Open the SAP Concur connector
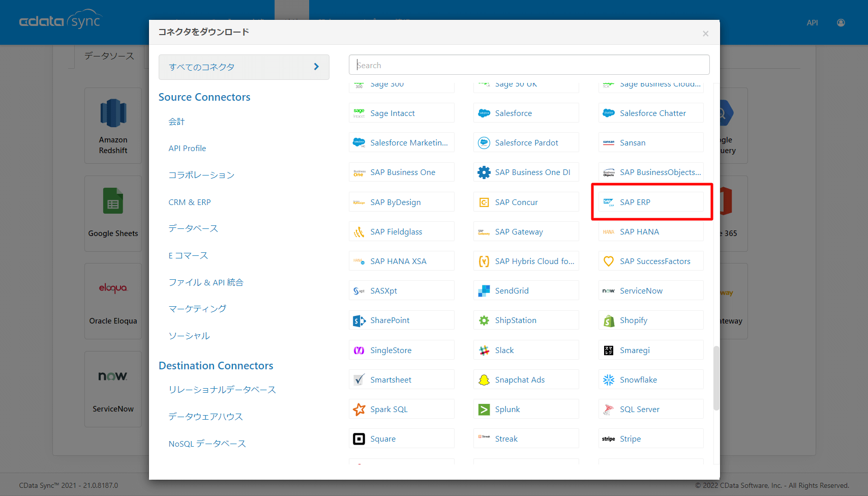 click(x=526, y=201)
